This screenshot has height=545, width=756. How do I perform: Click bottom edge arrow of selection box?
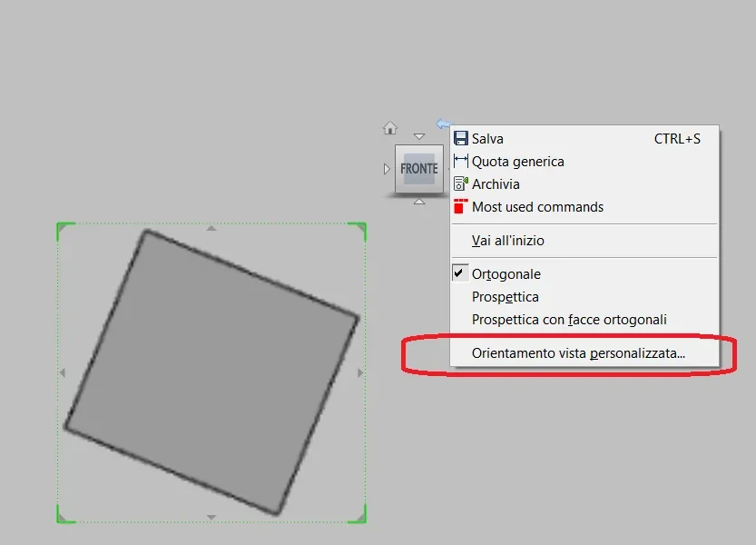[x=211, y=517]
